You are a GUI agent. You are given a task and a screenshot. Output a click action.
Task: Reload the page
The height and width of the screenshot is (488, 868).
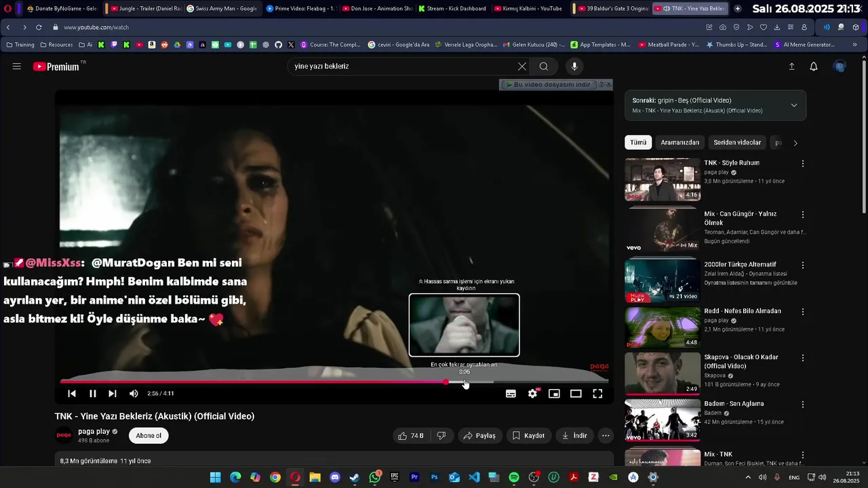pos(39,27)
